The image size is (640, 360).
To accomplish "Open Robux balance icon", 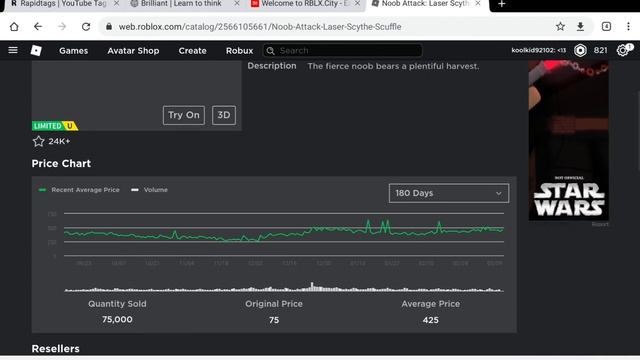I will (580, 50).
